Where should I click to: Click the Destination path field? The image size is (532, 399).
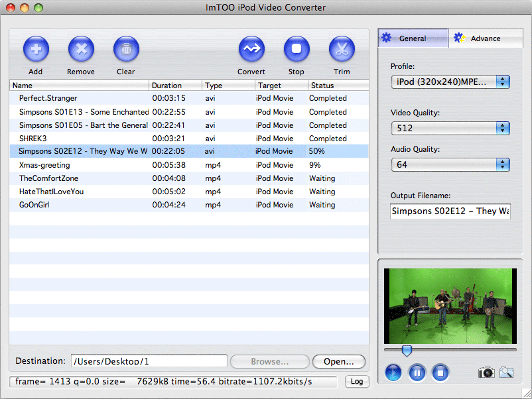(149, 361)
